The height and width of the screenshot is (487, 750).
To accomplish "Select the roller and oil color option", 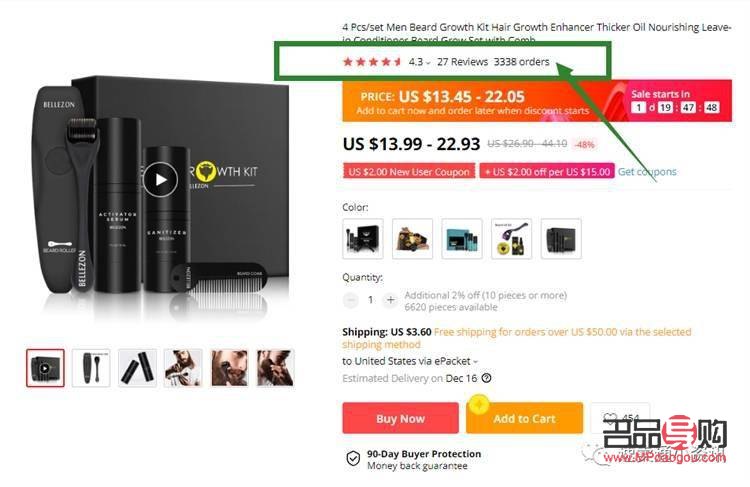I will (511, 239).
